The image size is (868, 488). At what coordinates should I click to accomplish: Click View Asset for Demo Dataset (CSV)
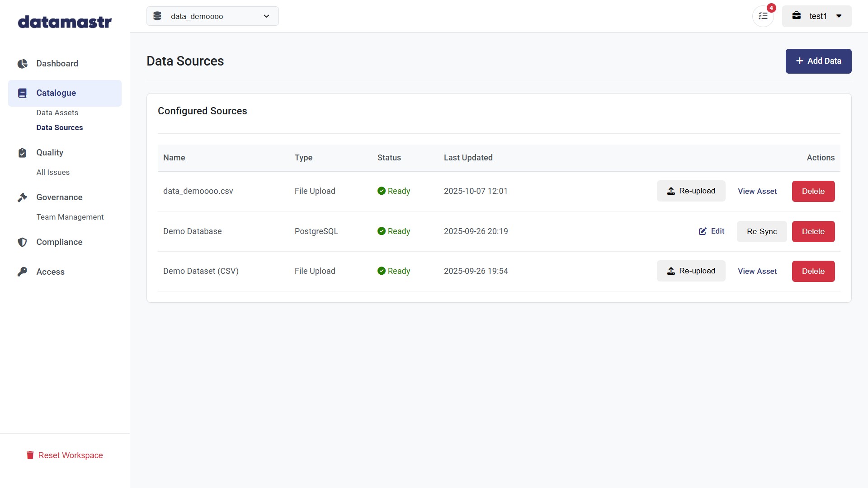(757, 271)
